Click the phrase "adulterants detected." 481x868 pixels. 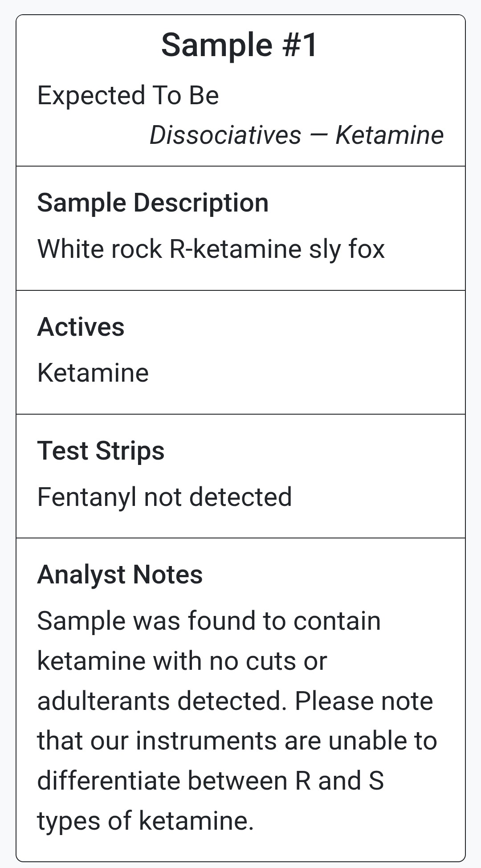pos(162,701)
